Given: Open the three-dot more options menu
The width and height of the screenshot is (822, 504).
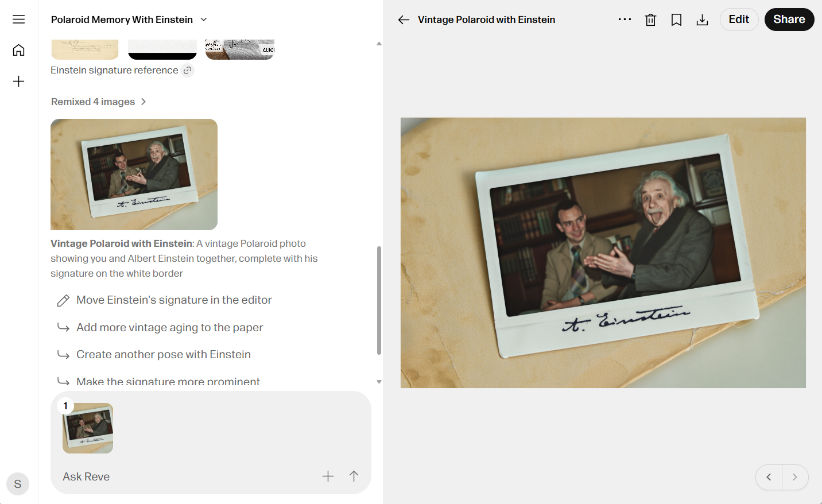Looking at the screenshot, I should click(625, 20).
